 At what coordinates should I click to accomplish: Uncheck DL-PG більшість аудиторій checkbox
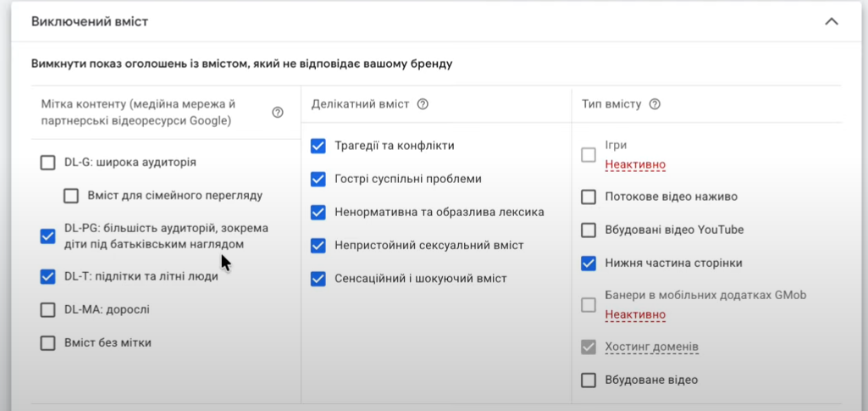click(48, 236)
